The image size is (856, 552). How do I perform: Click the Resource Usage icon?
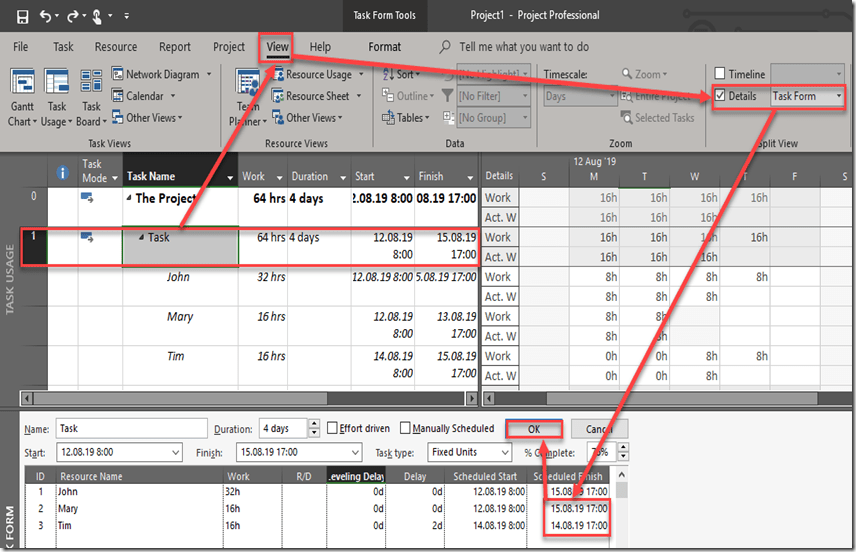click(278, 74)
